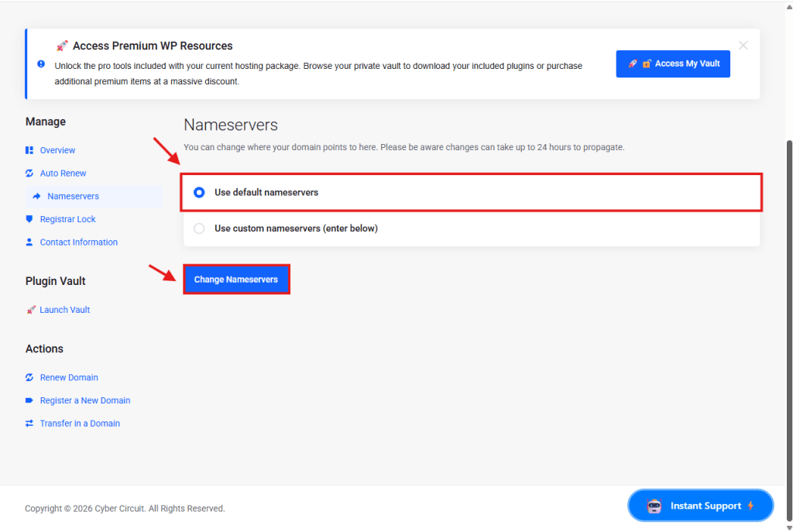
Task: Click the page vertical scrollbar
Action: 788,310
